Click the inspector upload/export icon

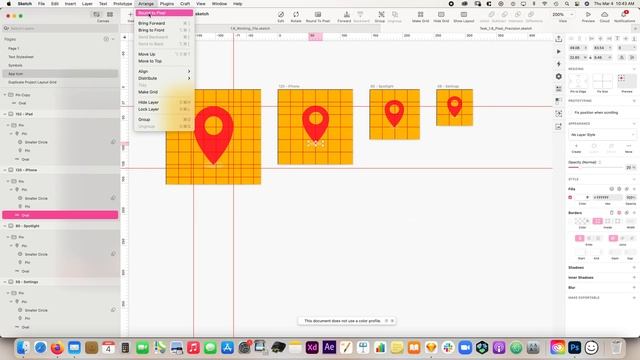(x=559, y=39)
